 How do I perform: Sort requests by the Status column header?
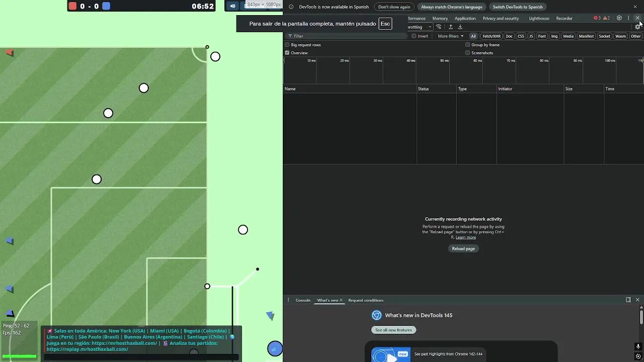[436, 88]
